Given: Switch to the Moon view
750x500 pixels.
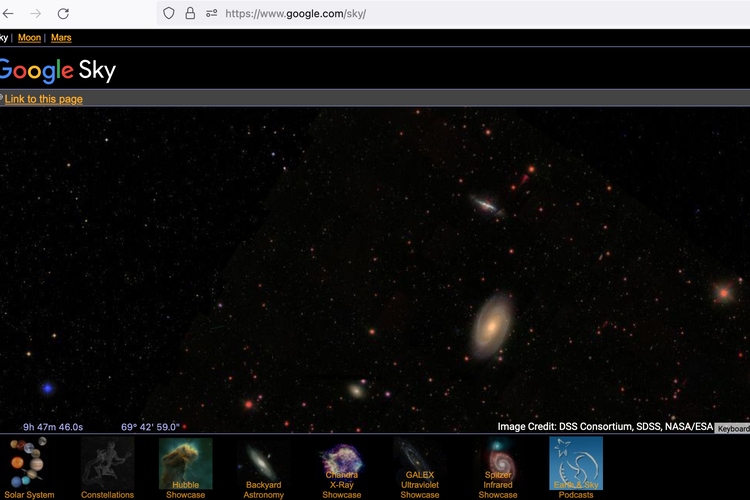Looking at the screenshot, I should [29, 38].
